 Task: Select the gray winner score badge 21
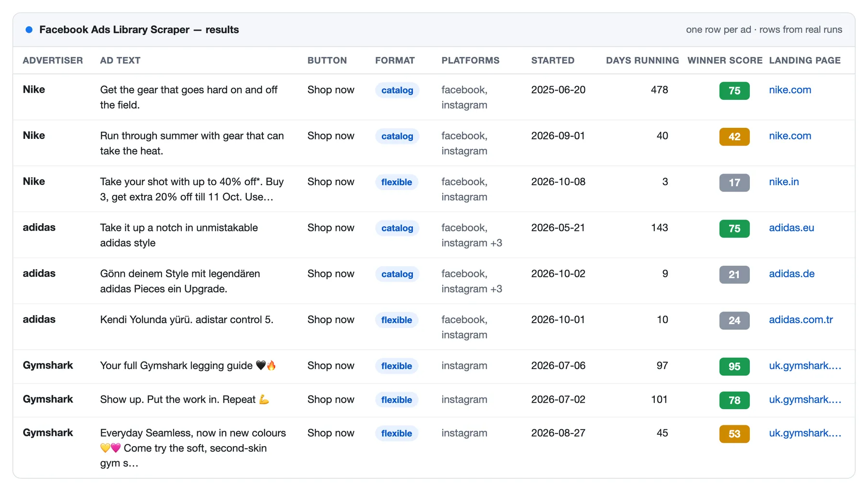[734, 274]
